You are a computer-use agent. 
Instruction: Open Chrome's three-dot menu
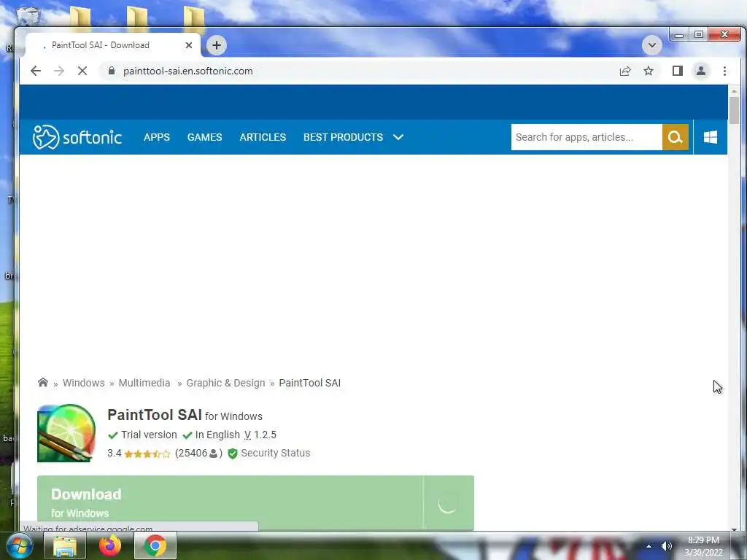(x=724, y=71)
